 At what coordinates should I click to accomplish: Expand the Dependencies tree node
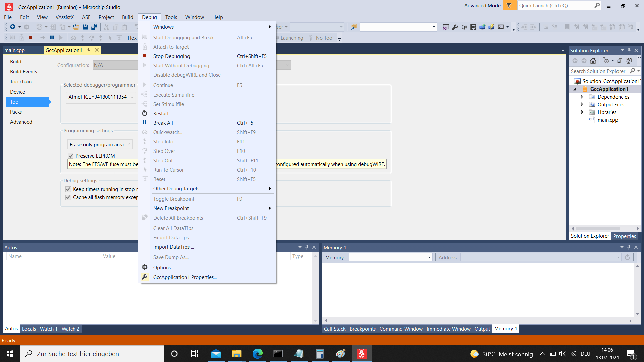coord(582,97)
